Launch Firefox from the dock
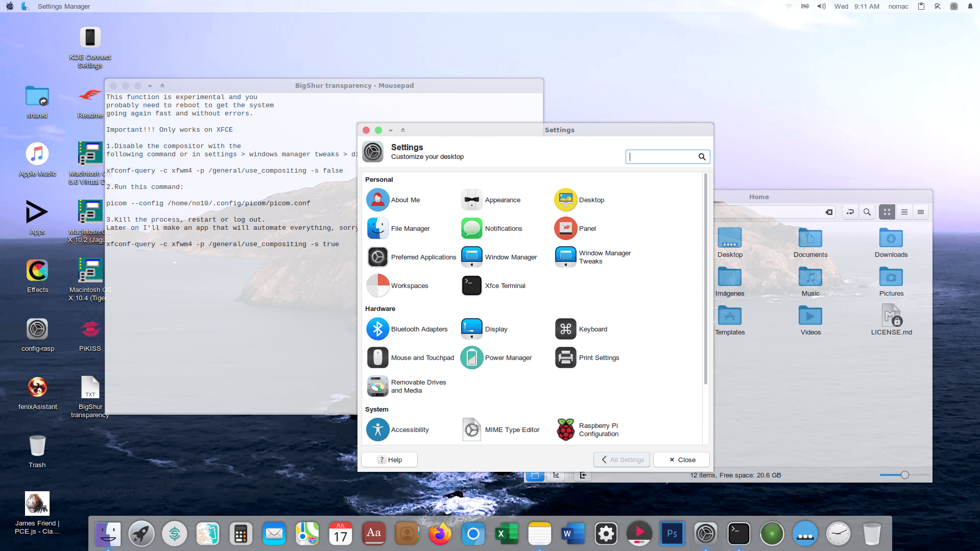 (x=440, y=534)
